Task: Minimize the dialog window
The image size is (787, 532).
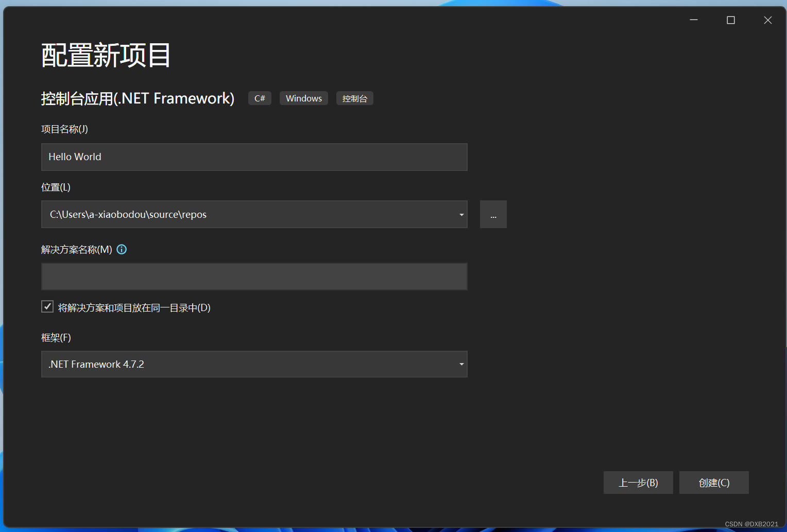Action: point(694,20)
